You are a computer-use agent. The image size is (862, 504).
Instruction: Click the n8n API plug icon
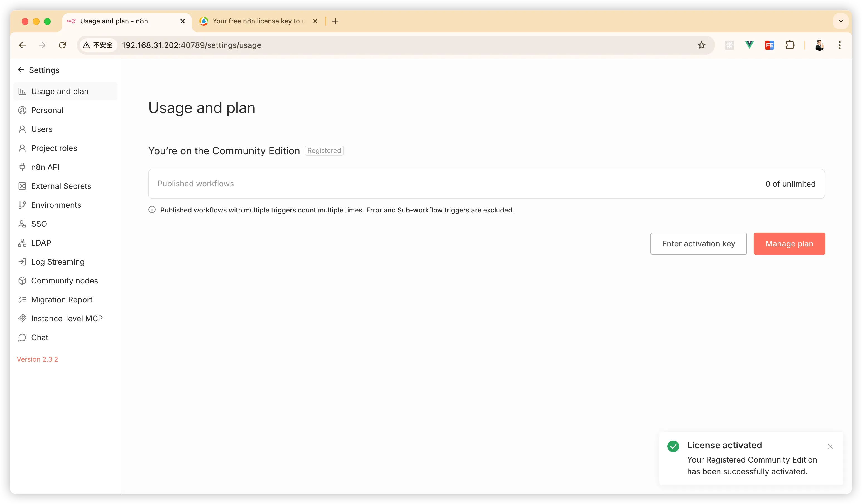pyautogui.click(x=22, y=167)
